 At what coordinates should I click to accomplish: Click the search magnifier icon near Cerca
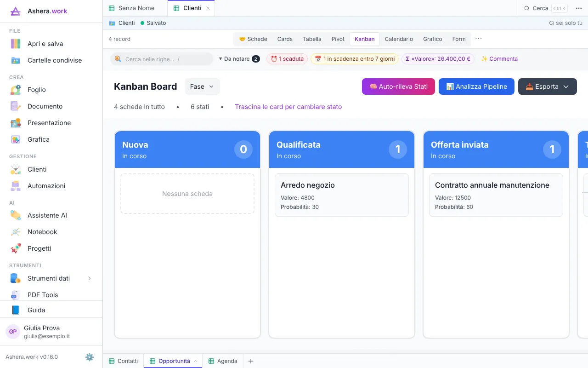tap(527, 8)
